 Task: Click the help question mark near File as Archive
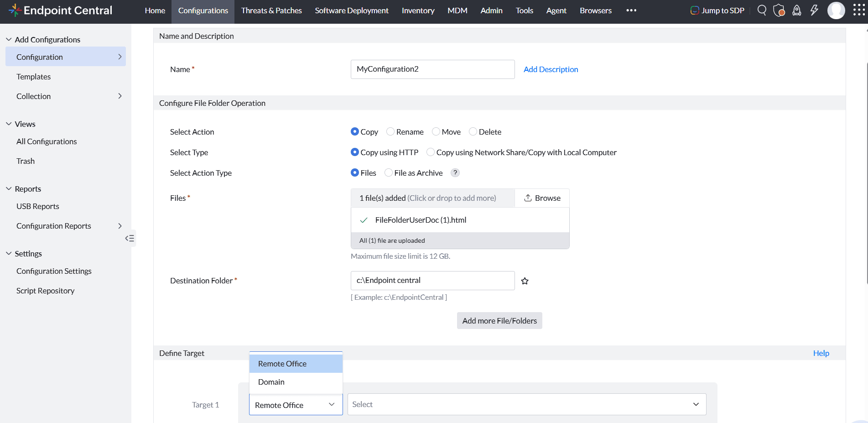[x=455, y=173]
